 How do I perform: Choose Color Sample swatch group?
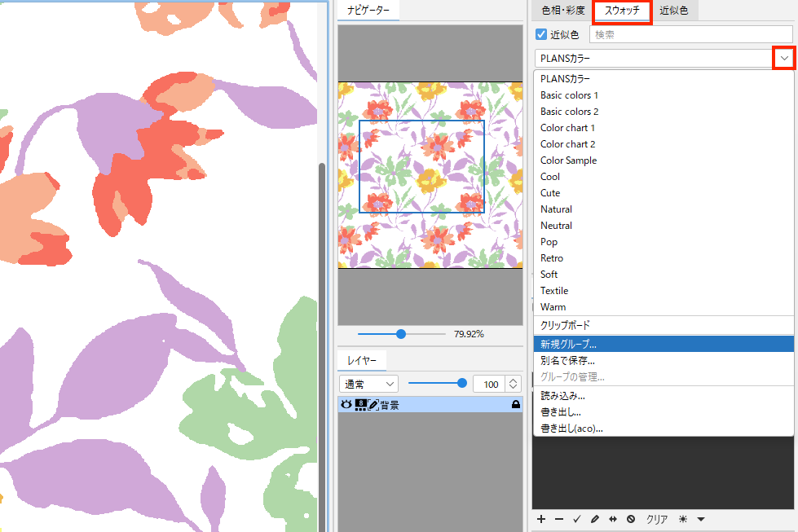pyautogui.click(x=664, y=160)
